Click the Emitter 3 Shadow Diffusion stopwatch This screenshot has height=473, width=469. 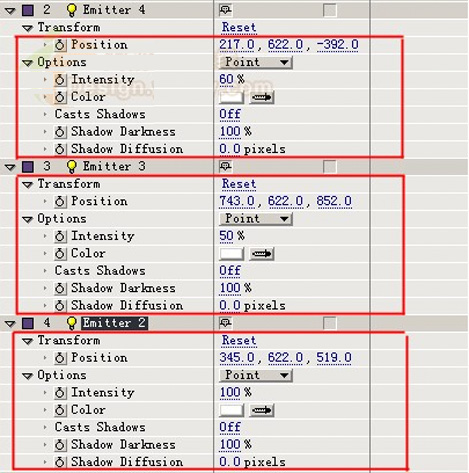click(x=60, y=305)
